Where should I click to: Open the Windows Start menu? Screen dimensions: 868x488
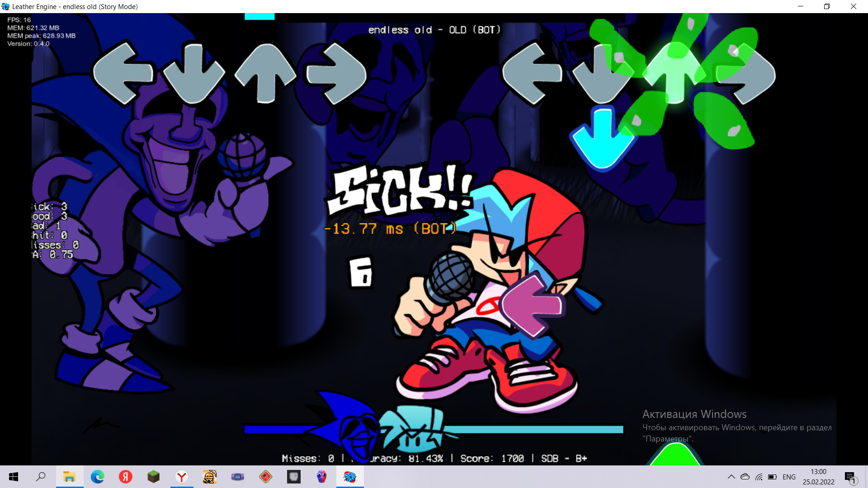pyautogui.click(x=14, y=477)
